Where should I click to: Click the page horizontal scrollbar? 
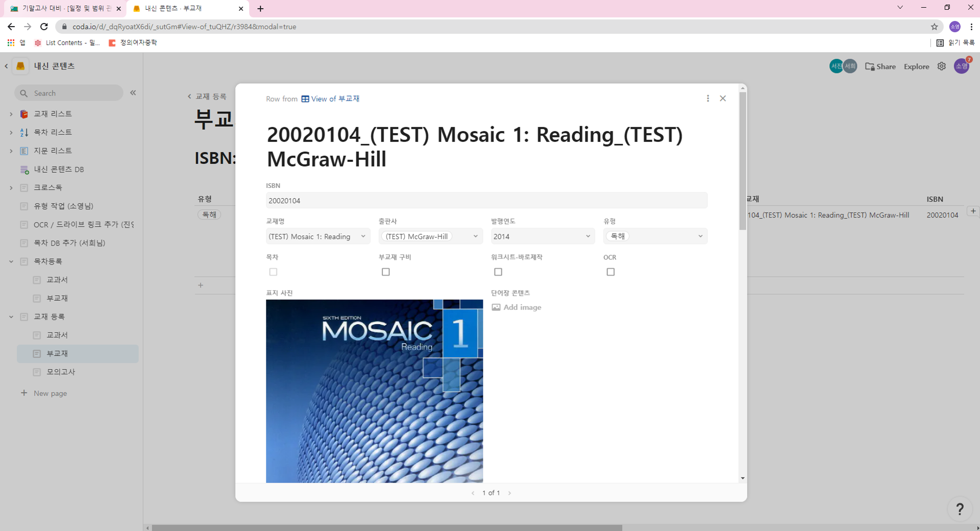[x=387, y=528]
